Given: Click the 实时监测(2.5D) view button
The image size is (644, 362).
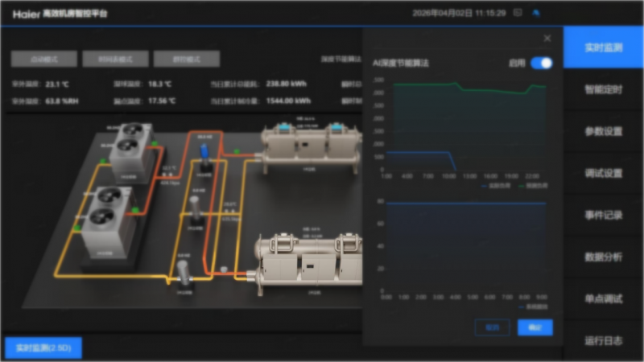Looking at the screenshot, I should [x=43, y=348].
